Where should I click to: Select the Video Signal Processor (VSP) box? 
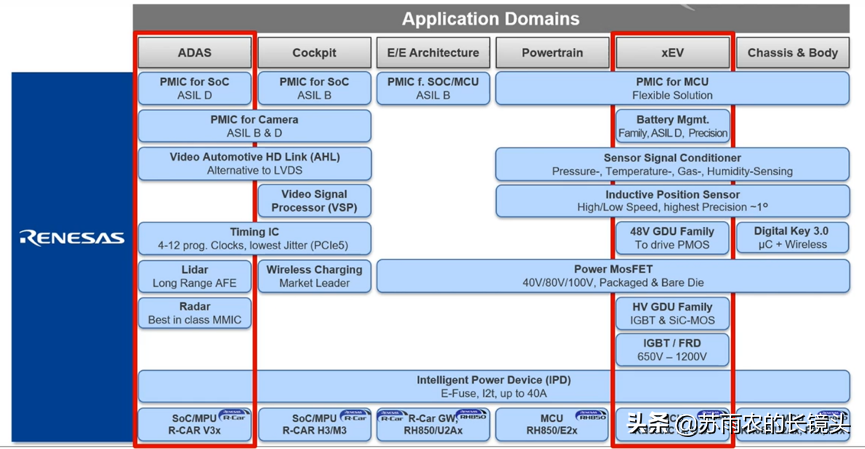[314, 201]
